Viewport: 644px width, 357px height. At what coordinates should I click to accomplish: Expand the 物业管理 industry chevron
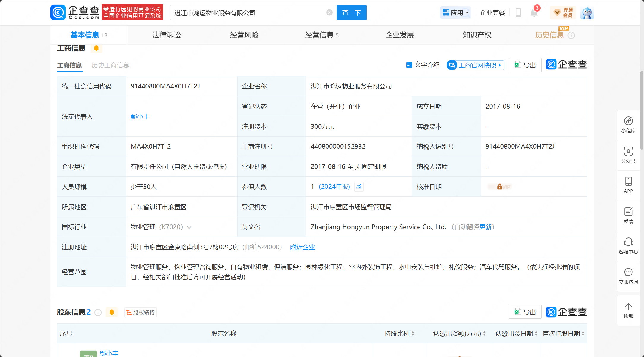pyautogui.click(x=189, y=227)
